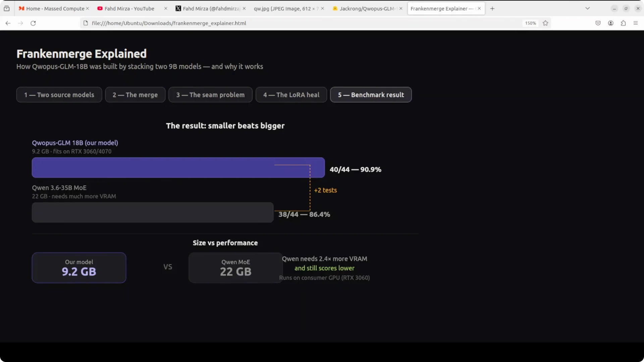644x362 pixels.
Task: Click the address bar file URL
Action: 169,23
